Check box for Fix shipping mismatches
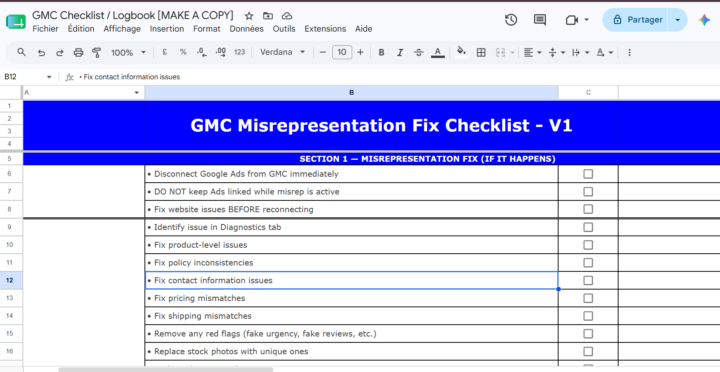 click(x=588, y=316)
